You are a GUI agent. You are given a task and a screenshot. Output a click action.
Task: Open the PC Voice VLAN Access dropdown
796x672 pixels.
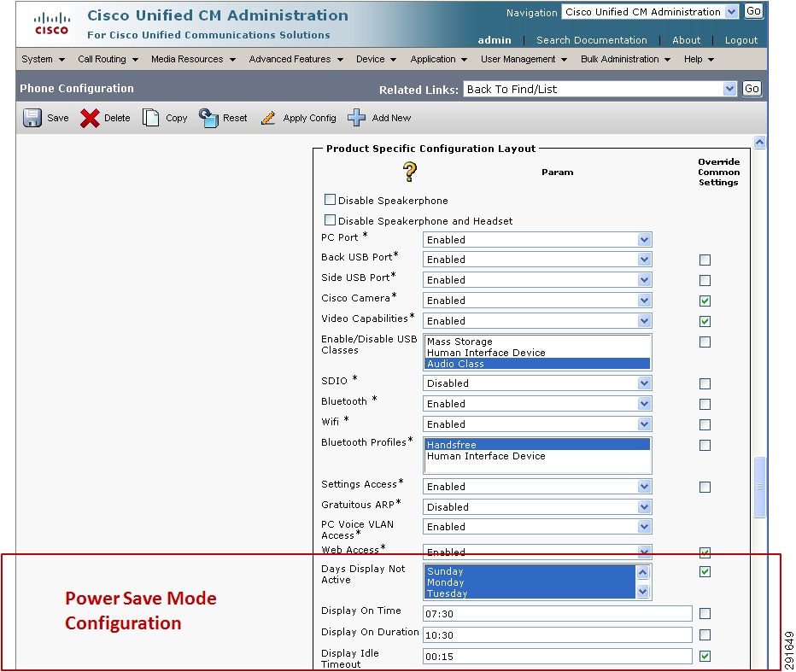[537, 527]
